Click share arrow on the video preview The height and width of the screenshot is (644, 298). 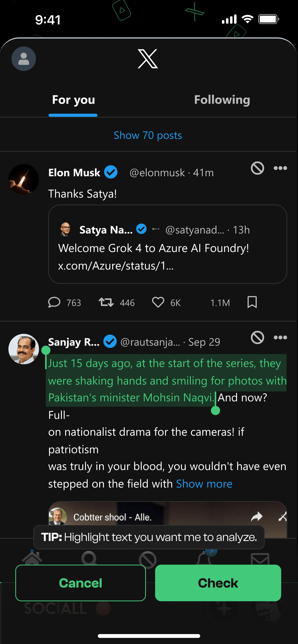coord(257,517)
